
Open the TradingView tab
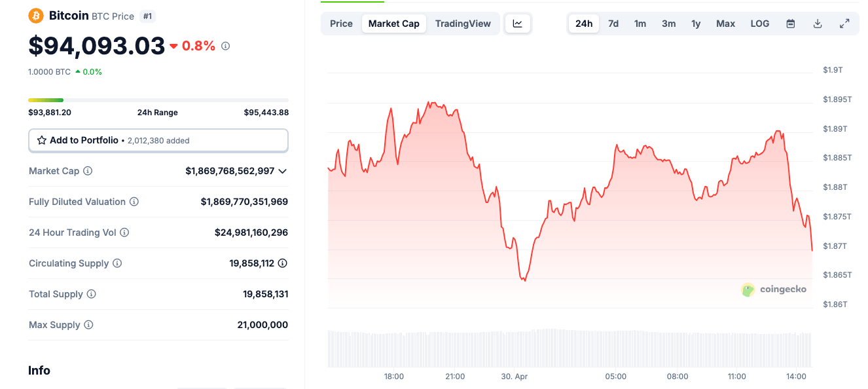point(463,23)
